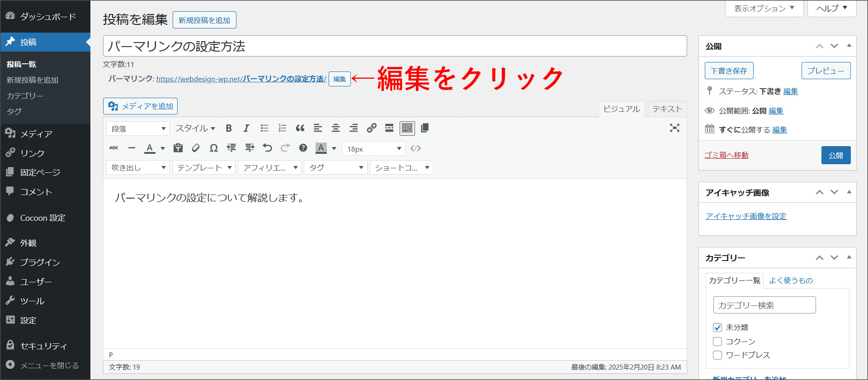Open the アフィリエイト dropdown
This screenshot has height=380, width=868.
click(269, 168)
